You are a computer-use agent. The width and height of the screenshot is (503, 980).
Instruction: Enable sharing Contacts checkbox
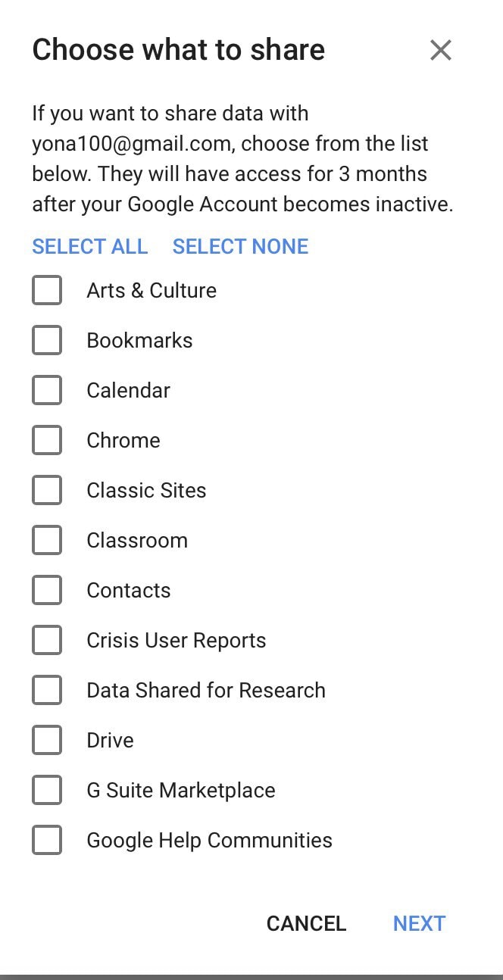pos(47,590)
